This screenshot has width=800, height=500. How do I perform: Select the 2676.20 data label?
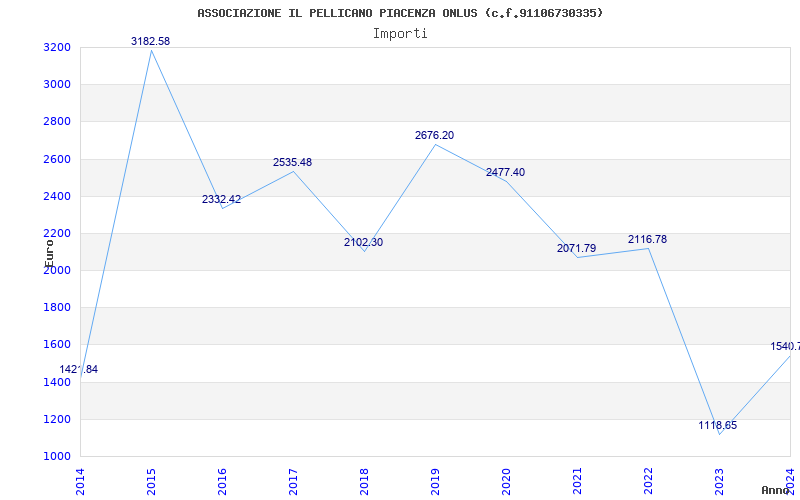(434, 135)
